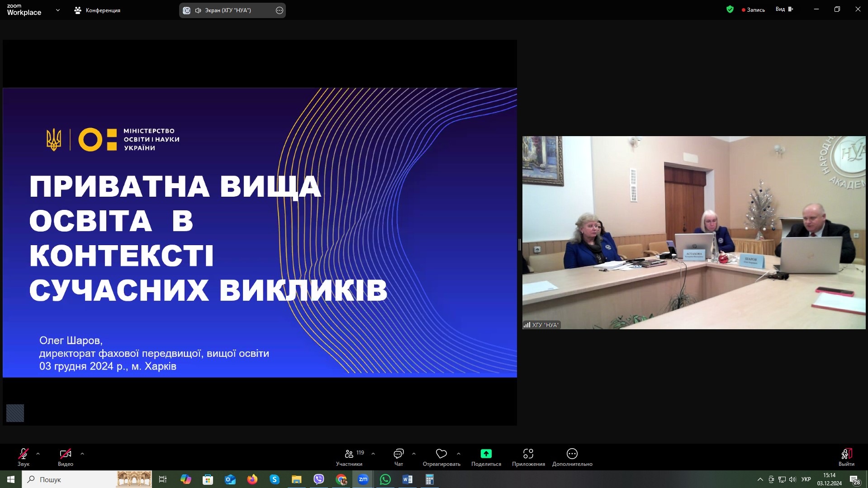This screenshot has width=868, height=488.
Task: Expand video options arrow next to Видео
Action: 82,454
